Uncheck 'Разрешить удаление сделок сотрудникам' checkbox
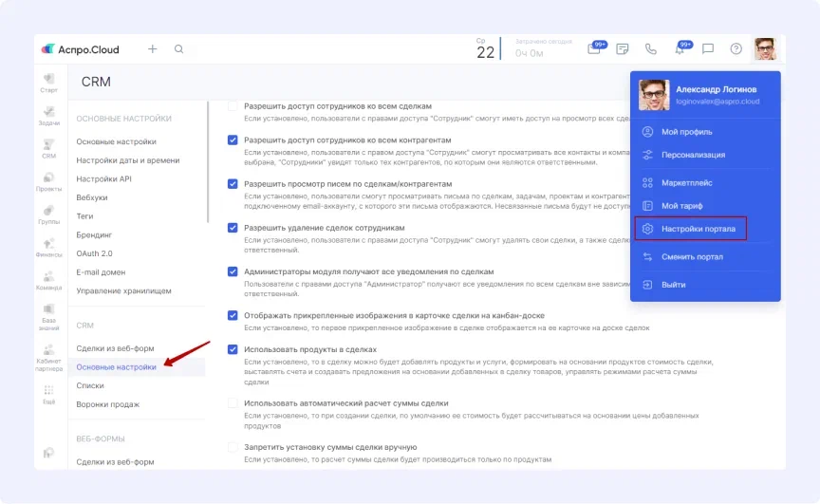820x504 pixels. coord(233,228)
